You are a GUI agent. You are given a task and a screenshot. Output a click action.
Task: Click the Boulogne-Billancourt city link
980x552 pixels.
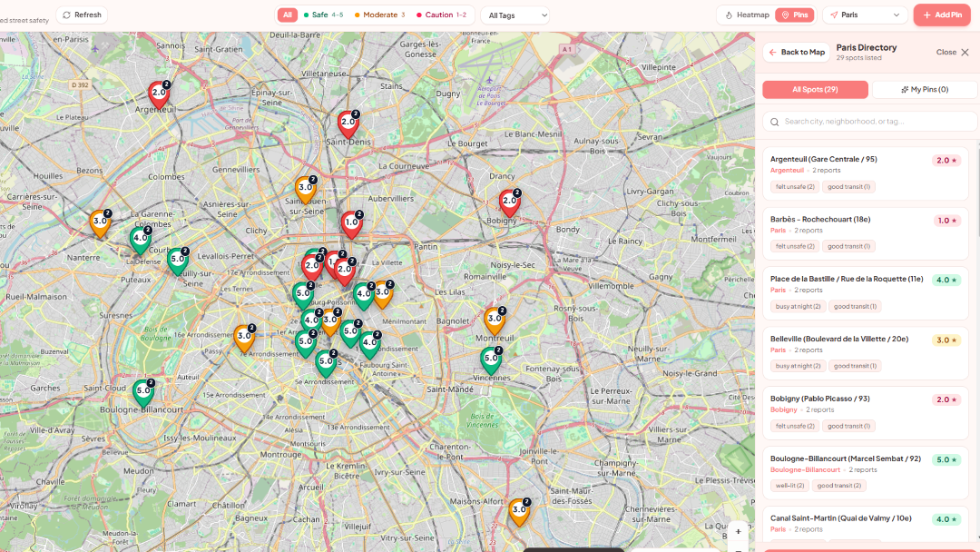(x=805, y=469)
